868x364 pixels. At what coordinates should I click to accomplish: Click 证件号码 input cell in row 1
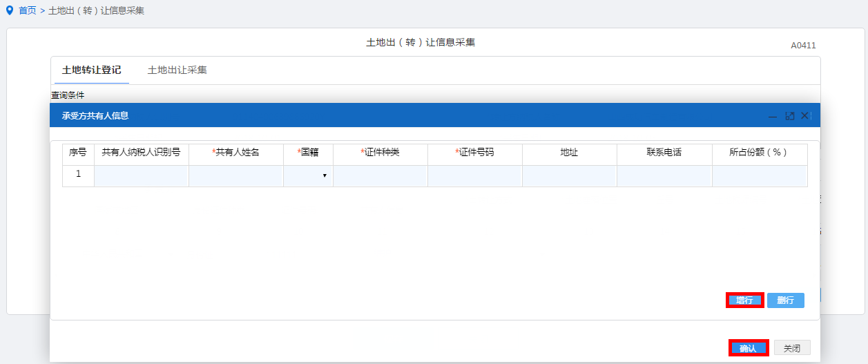point(475,176)
